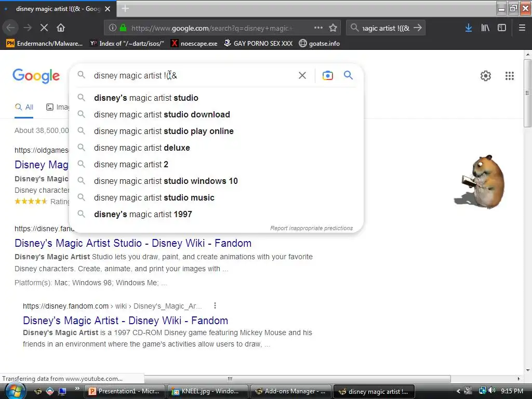532x399 pixels.
Task: Show site information for the URL
Action: click(113, 28)
